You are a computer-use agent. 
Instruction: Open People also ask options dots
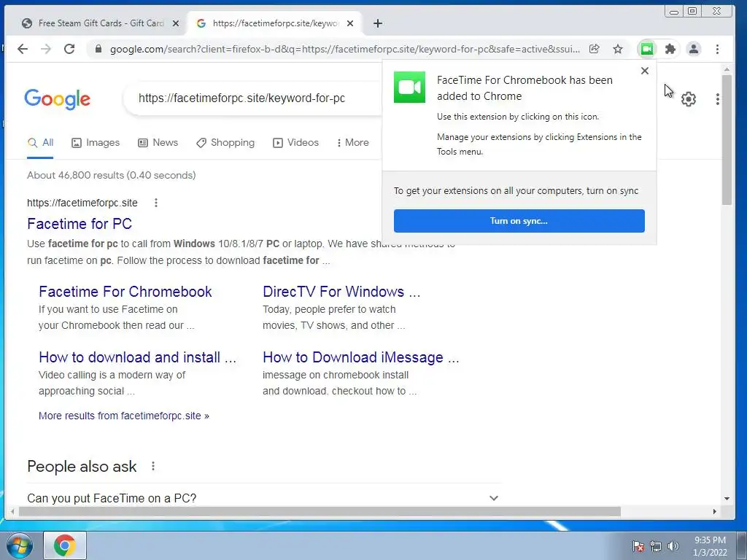(153, 466)
